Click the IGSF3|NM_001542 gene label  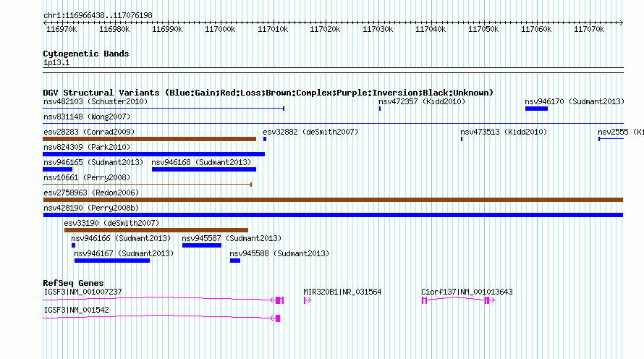coord(77,310)
